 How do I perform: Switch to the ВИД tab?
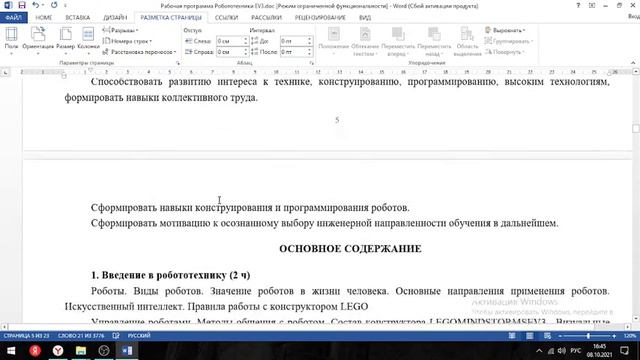[x=364, y=18]
